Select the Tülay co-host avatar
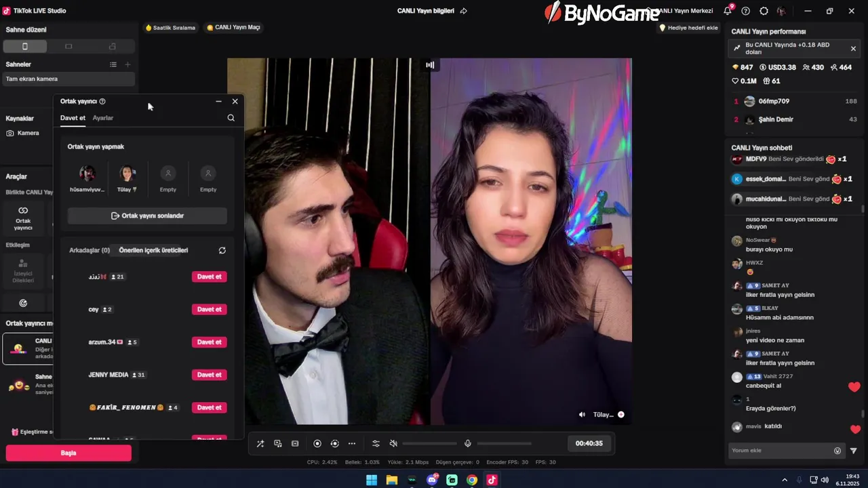 (x=127, y=174)
